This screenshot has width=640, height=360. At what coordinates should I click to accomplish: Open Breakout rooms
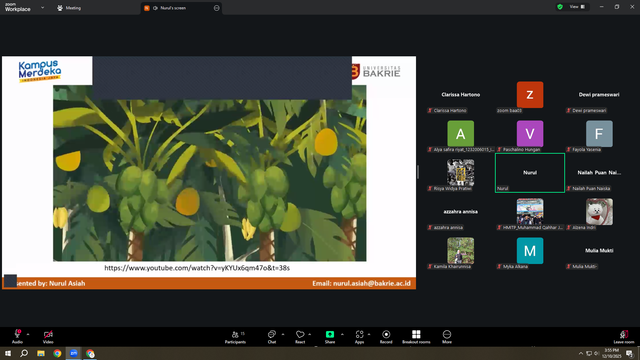coord(416,337)
